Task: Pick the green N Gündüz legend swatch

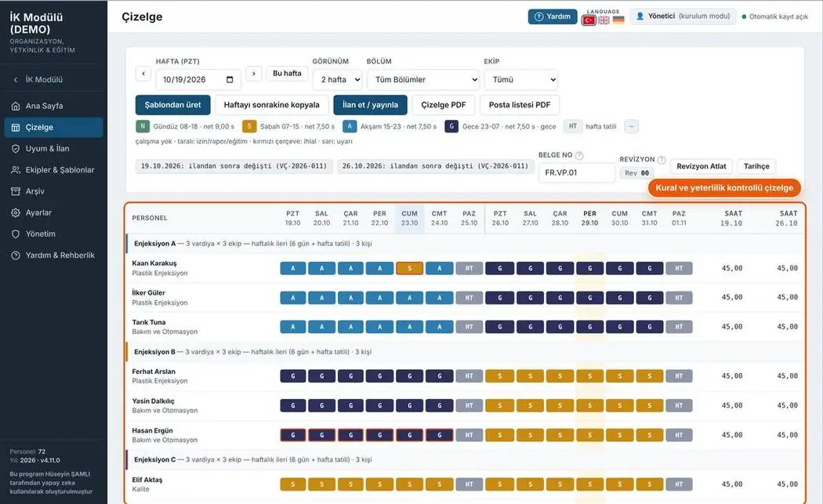Action: (142, 126)
